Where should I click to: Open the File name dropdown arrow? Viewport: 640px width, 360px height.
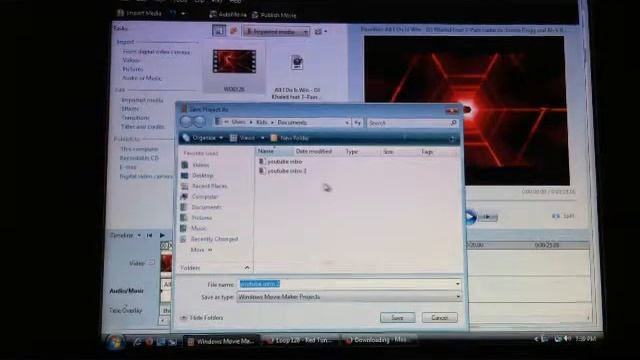coord(458,284)
